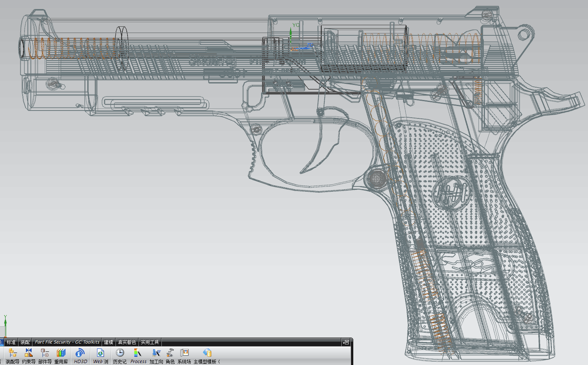
Task: Switch to the 建模 toolbar tab
Action: pyautogui.click(x=108, y=342)
